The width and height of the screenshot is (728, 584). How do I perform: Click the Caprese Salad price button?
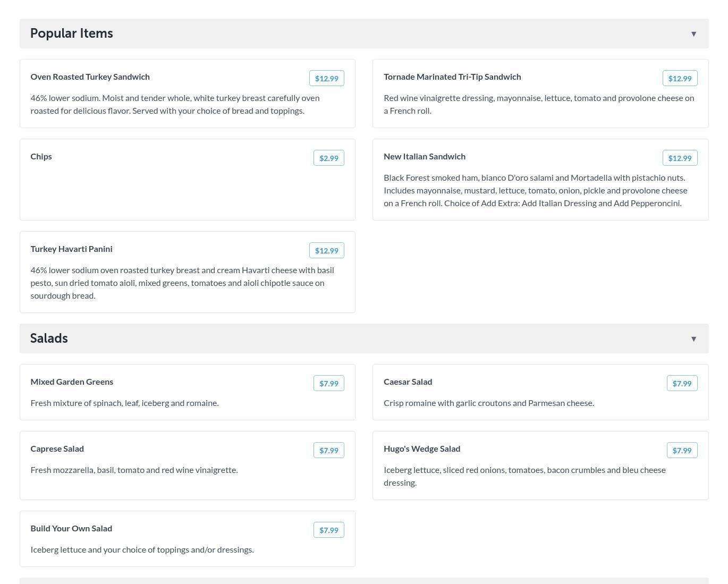coord(328,451)
